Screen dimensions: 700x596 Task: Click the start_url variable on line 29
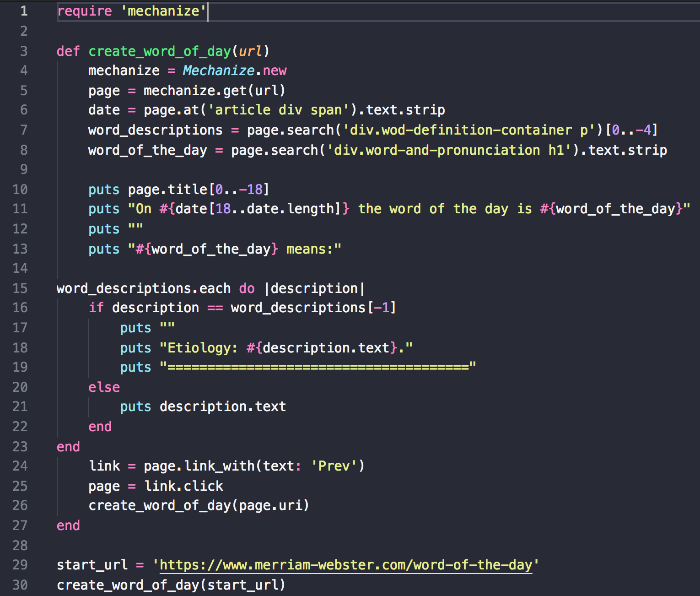pos(92,564)
